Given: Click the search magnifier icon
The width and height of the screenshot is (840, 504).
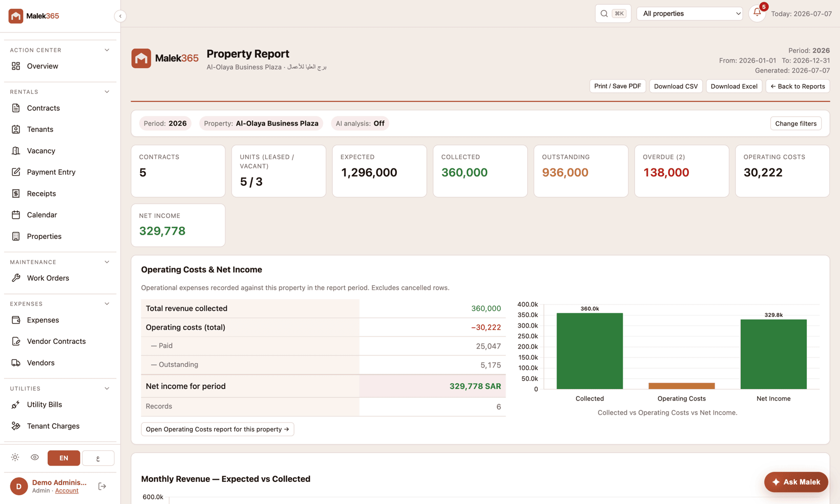Looking at the screenshot, I should [604, 14].
